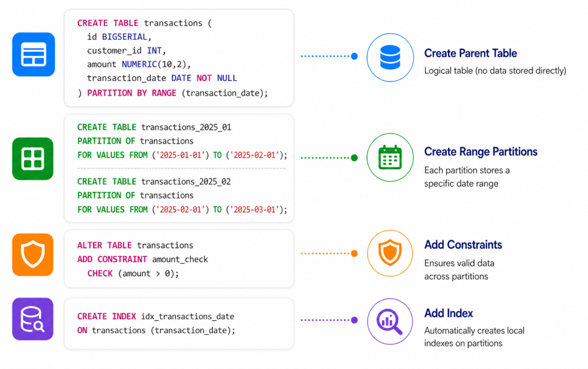The width and height of the screenshot is (588, 369).
Task: Click 'PARTITION OF transactions' under transactions_2025_01
Action: (135, 141)
